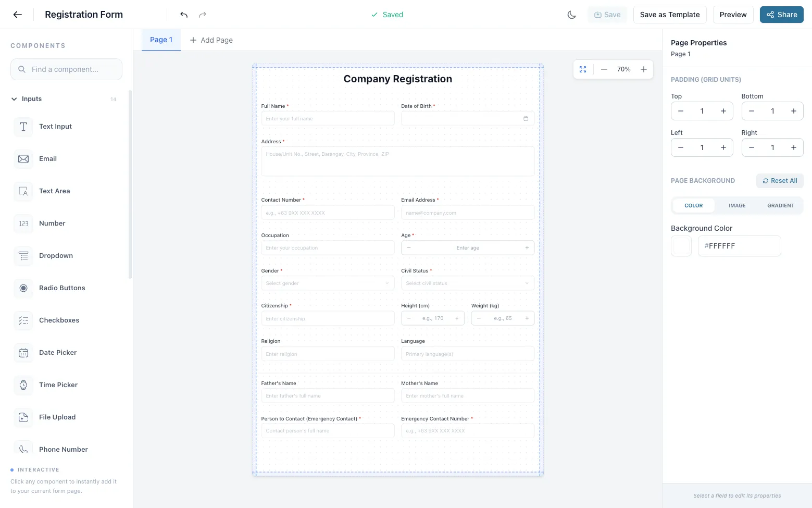Select the File Upload component
The width and height of the screenshot is (812, 508).
point(57,417)
